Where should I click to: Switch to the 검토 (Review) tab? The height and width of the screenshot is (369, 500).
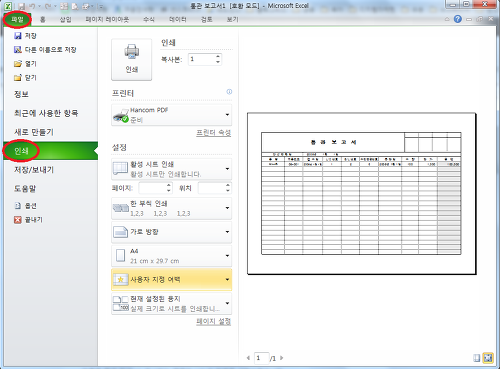(206, 19)
